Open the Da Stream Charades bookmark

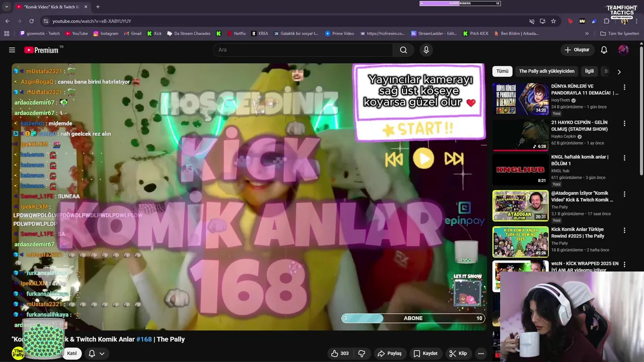188,34
